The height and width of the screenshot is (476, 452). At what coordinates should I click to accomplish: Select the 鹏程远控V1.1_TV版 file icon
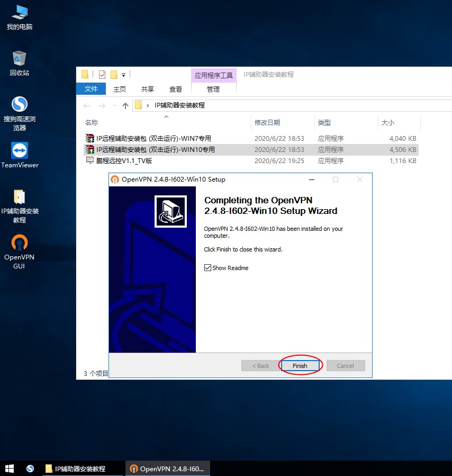[x=90, y=160]
